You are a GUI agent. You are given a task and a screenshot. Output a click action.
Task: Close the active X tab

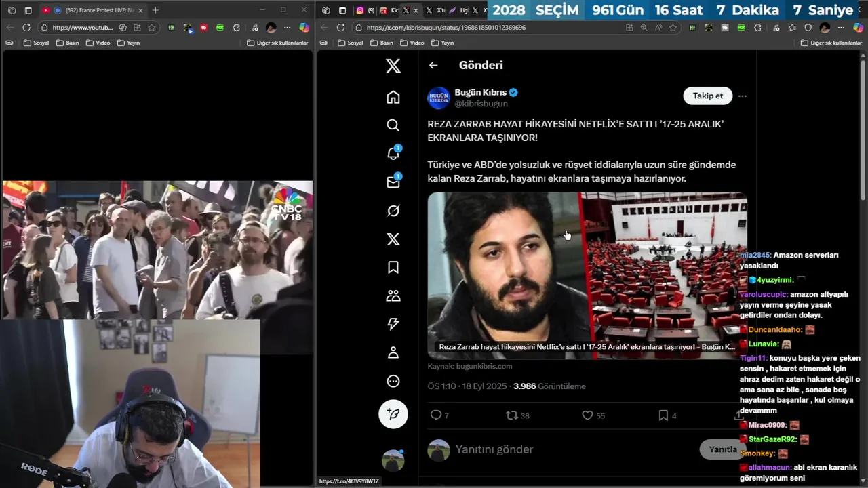(416, 10)
